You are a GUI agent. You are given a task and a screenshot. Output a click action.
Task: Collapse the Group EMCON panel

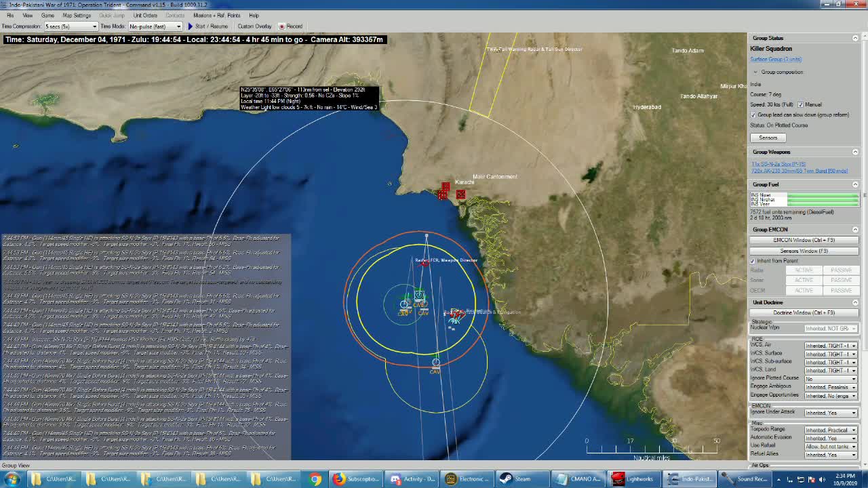click(855, 229)
